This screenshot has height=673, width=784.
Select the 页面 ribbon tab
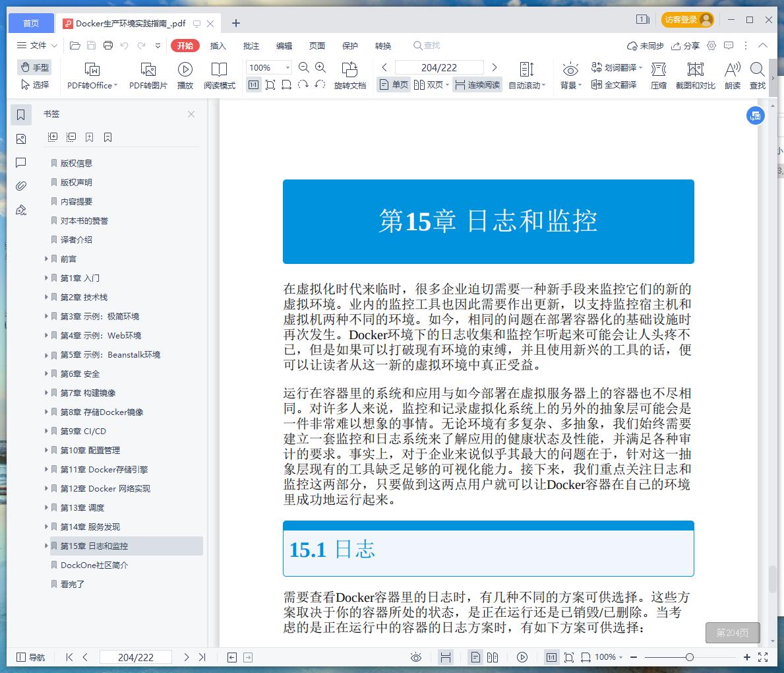[x=317, y=46]
